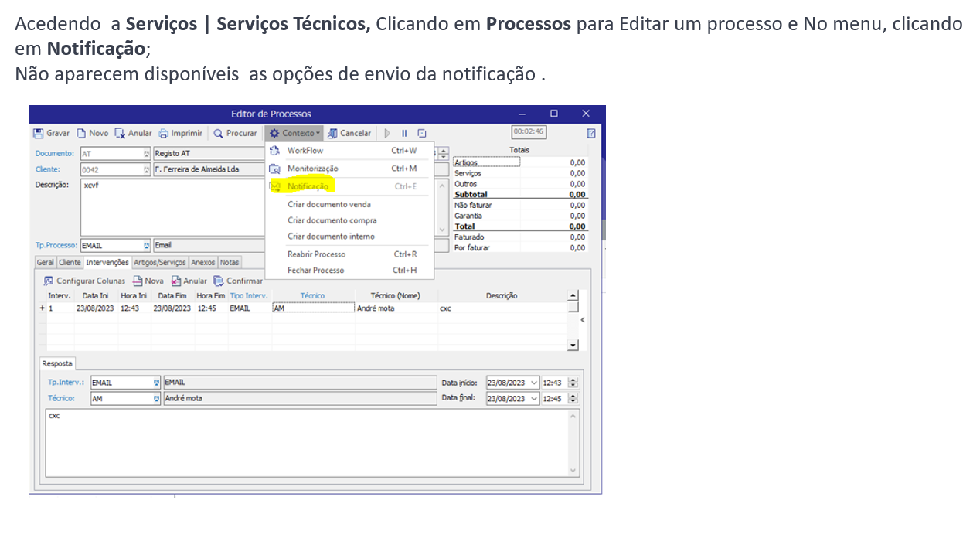Screen dimensions: 980x538
Task: Click the Imprimir printer icon
Action: tap(164, 133)
